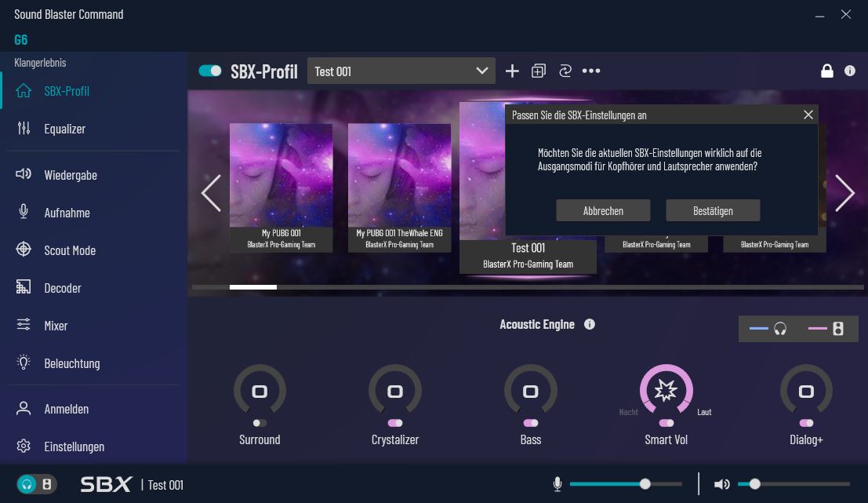Close the SBX-Einstellungen dialog
This screenshot has width=868, height=503.
tap(808, 115)
